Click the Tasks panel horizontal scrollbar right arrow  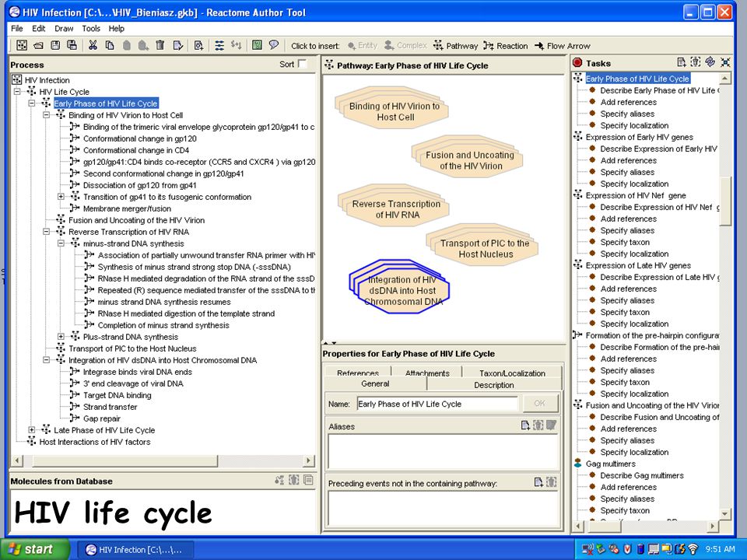714,527
